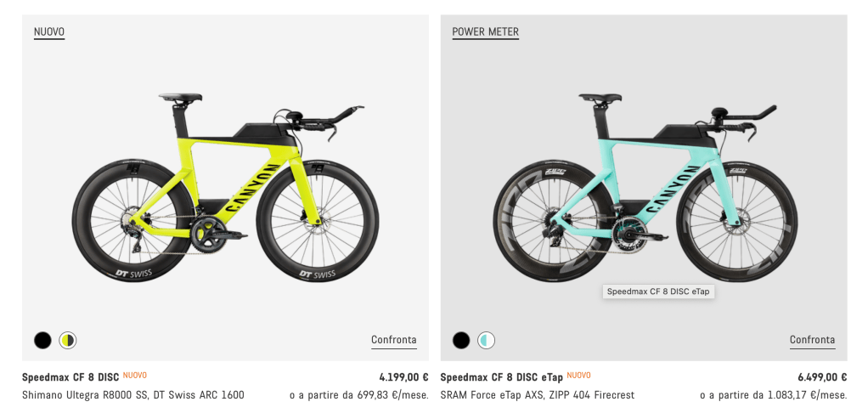Open the Speedmax CF 8 DISC eTap title link
The image size is (868, 413).
[x=501, y=377]
